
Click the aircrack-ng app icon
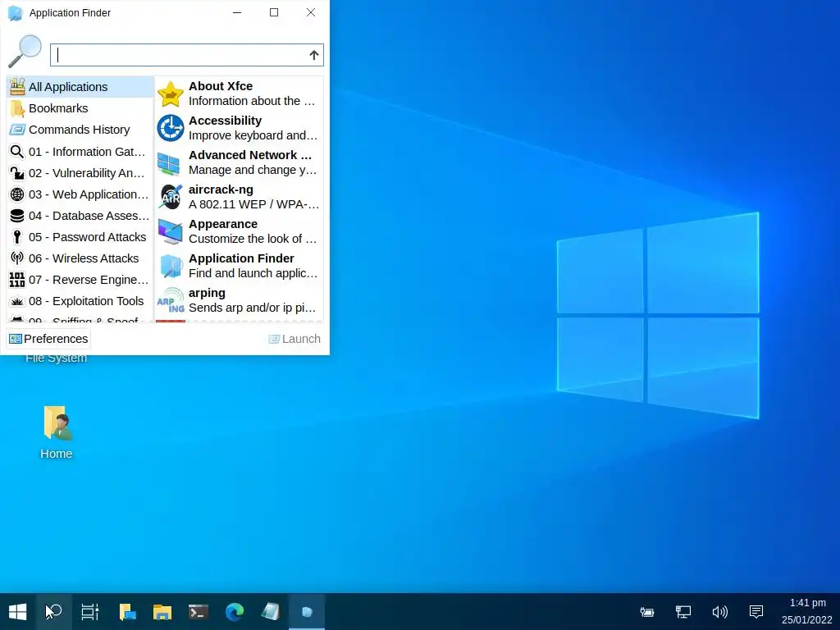tap(171, 197)
